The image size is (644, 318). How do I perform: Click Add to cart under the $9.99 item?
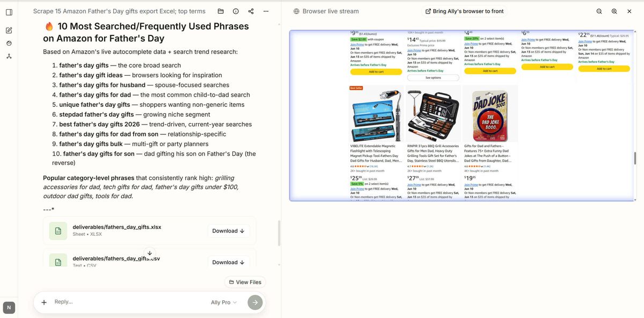tap(376, 71)
